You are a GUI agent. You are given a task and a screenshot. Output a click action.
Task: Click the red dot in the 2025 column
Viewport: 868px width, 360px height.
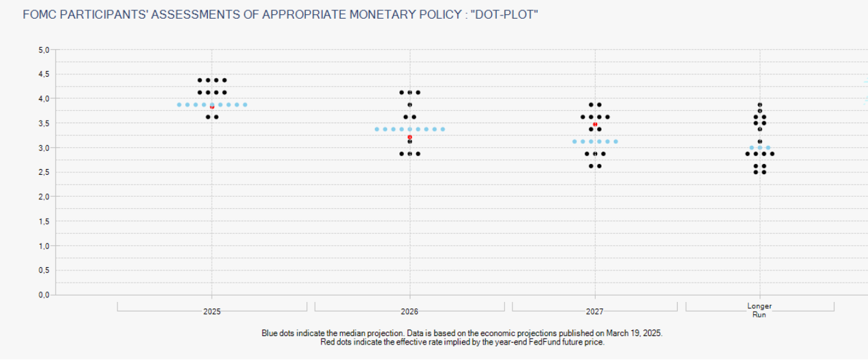click(212, 107)
